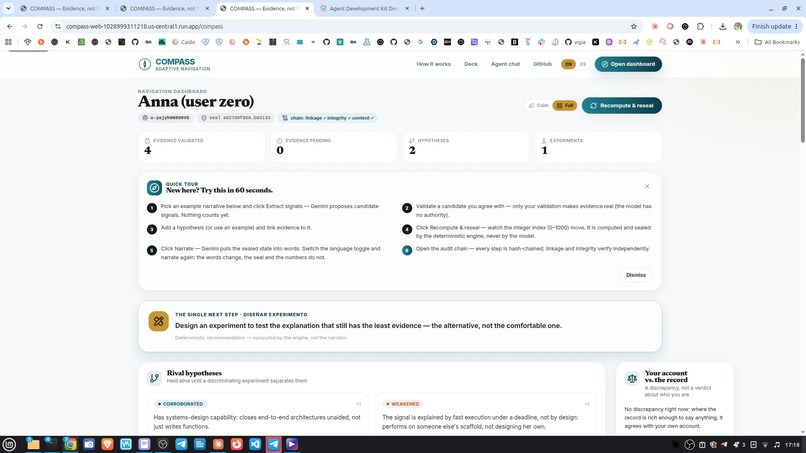Switch language to ES
806x453 pixels.
(583, 64)
